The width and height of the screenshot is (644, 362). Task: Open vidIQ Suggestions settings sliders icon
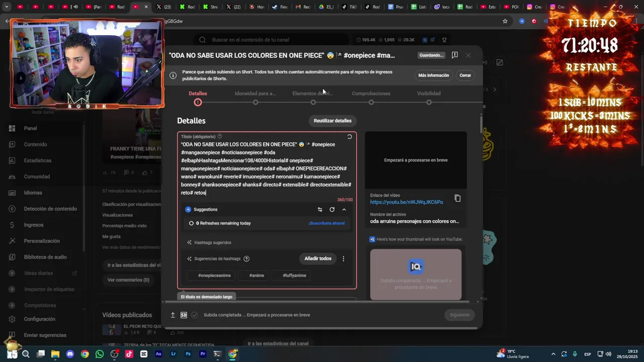[x=320, y=210]
